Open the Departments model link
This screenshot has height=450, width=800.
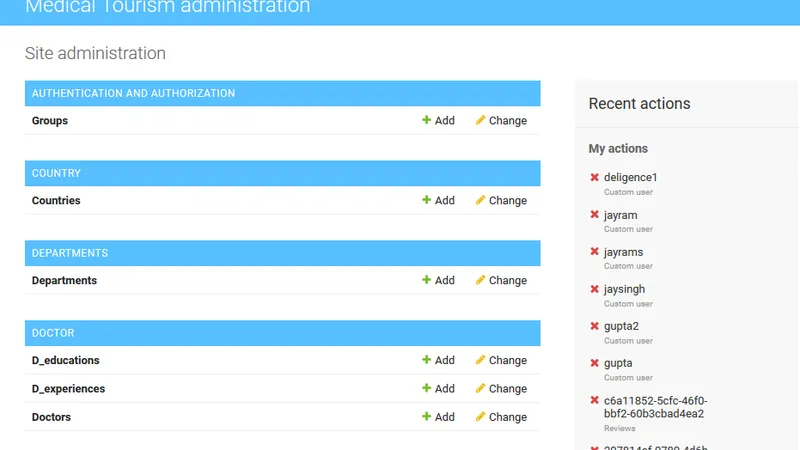64,280
